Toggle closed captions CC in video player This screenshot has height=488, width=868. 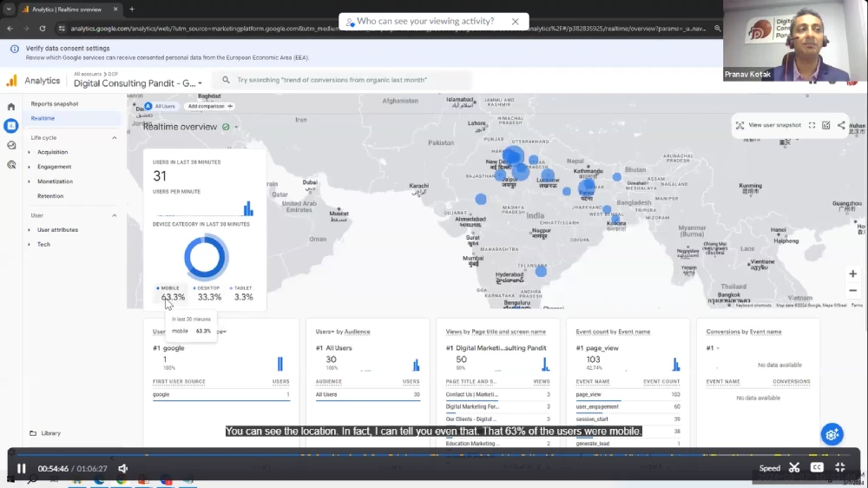[817, 468]
